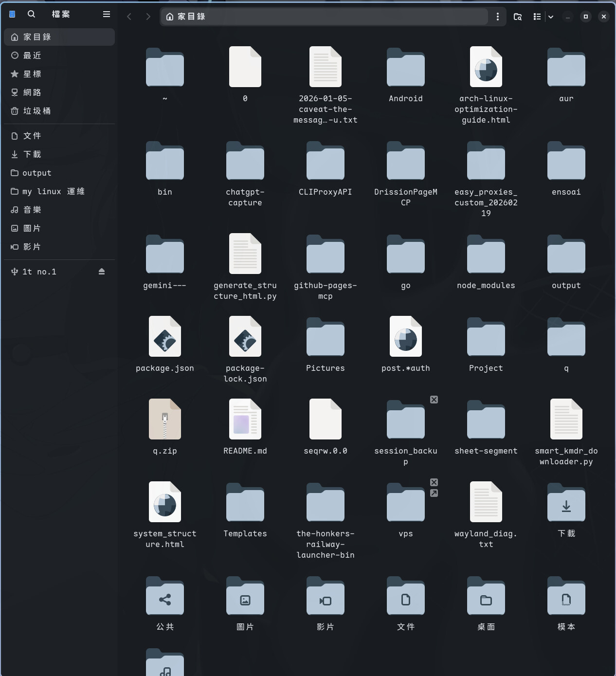Go back with the left arrow
Image resolution: width=616 pixels, height=676 pixels.
129,17
